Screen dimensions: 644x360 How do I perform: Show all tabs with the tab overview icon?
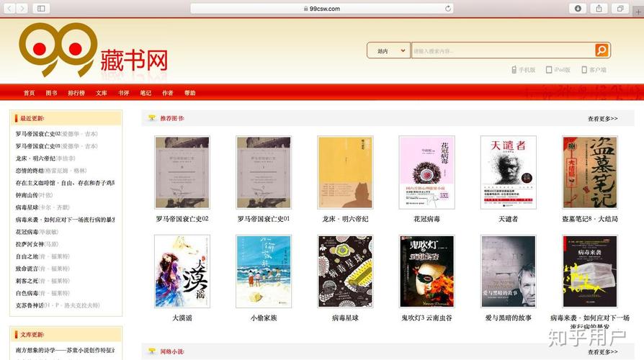(620, 8)
